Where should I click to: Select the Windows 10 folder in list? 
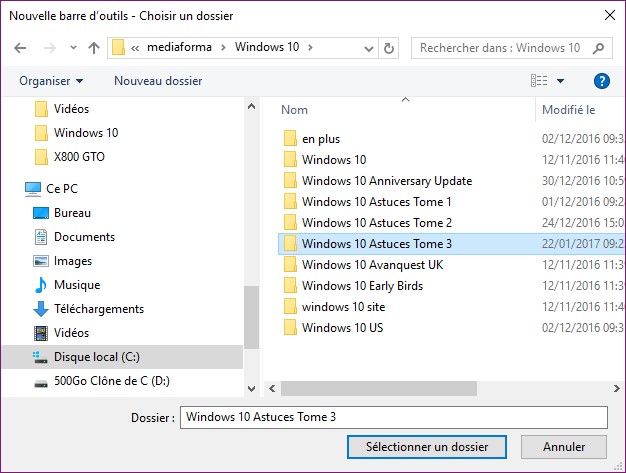pyautogui.click(x=334, y=160)
